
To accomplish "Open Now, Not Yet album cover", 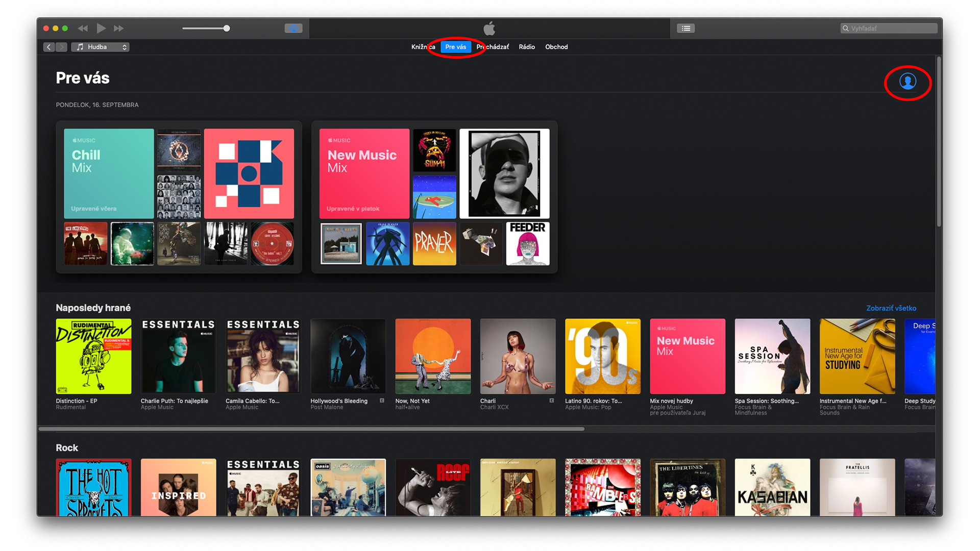I will coord(433,356).
